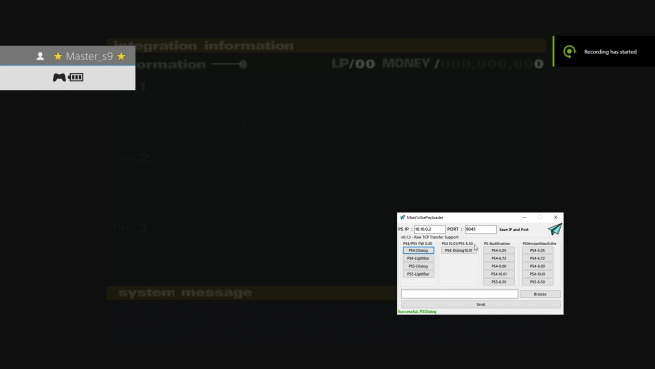Click the payload file path field
Viewport: 655px width, 369px height.
coord(460,294)
